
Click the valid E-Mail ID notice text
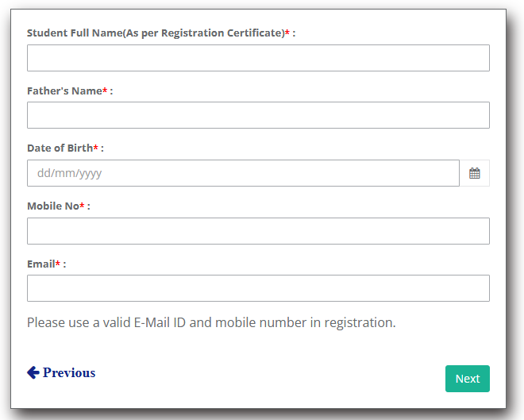click(x=211, y=322)
